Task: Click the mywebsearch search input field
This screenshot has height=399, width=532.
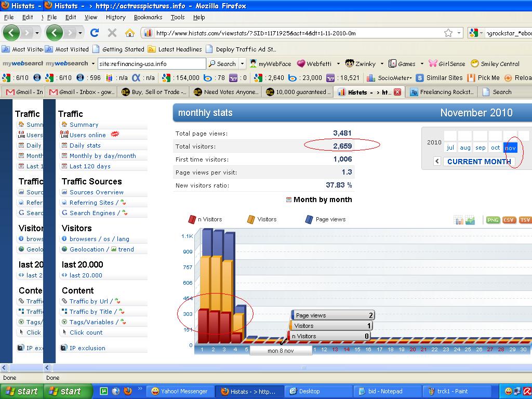Action: pos(152,64)
